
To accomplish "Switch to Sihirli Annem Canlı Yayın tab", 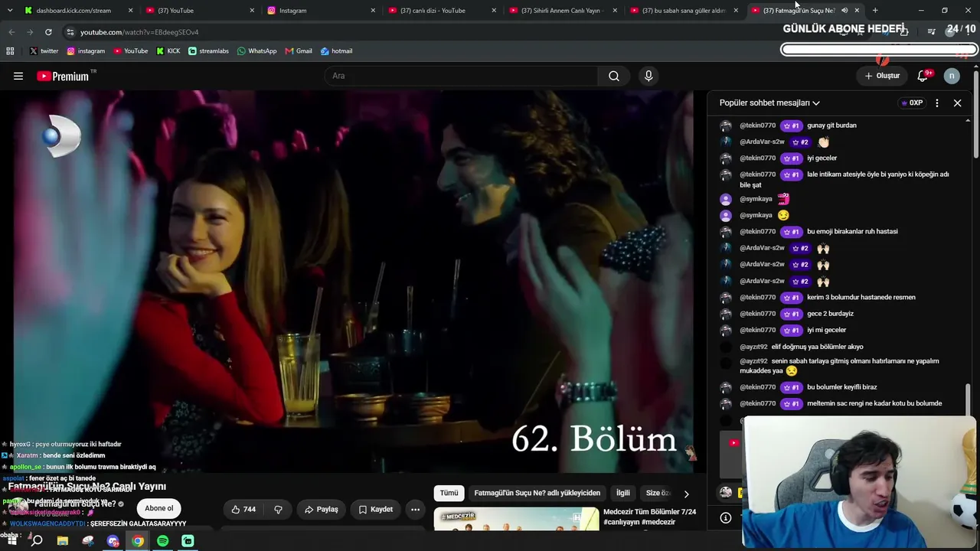I will point(563,11).
